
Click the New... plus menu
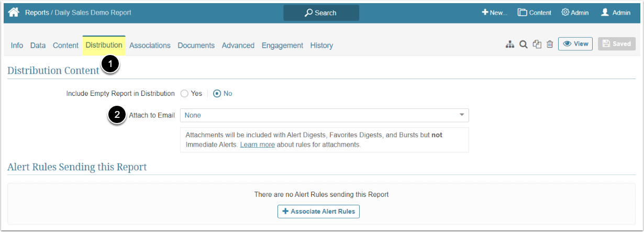(495, 13)
